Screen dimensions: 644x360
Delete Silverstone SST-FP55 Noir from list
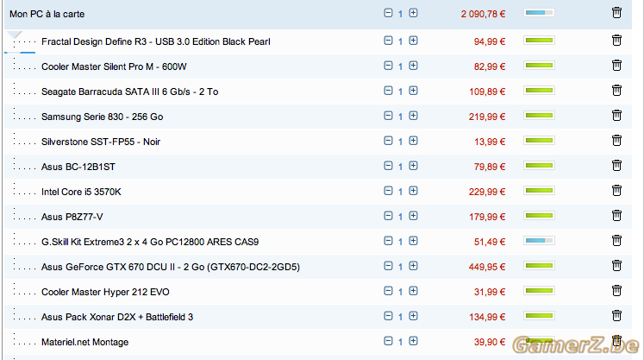click(x=616, y=141)
